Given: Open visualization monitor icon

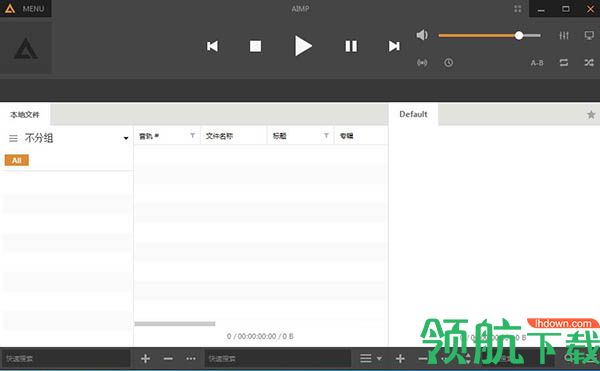Looking at the screenshot, I should pos(589,36).
